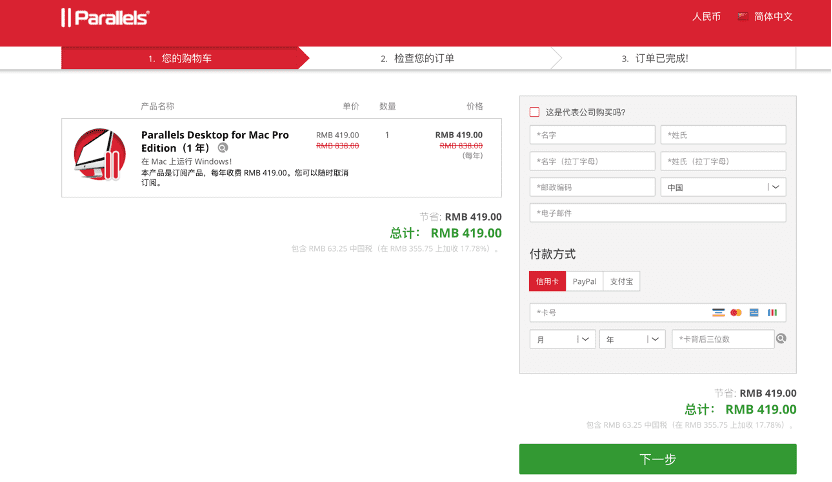Viewport: 832px width, 482px height.
Task: Click the Mastercard icon in card field
Action: coord(736,312)
